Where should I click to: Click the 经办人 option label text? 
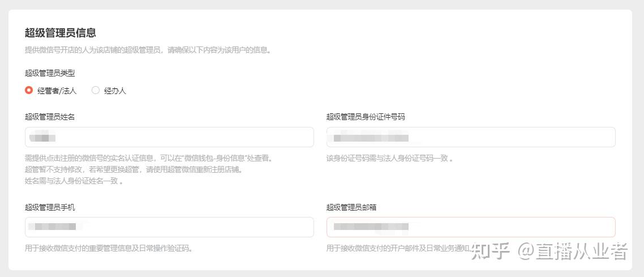[x=115, y=91]
